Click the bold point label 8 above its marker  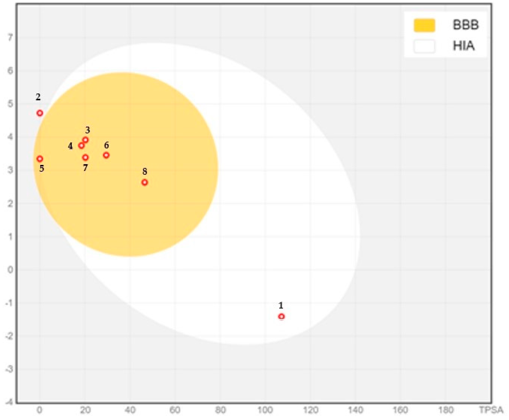pos(145,171)
